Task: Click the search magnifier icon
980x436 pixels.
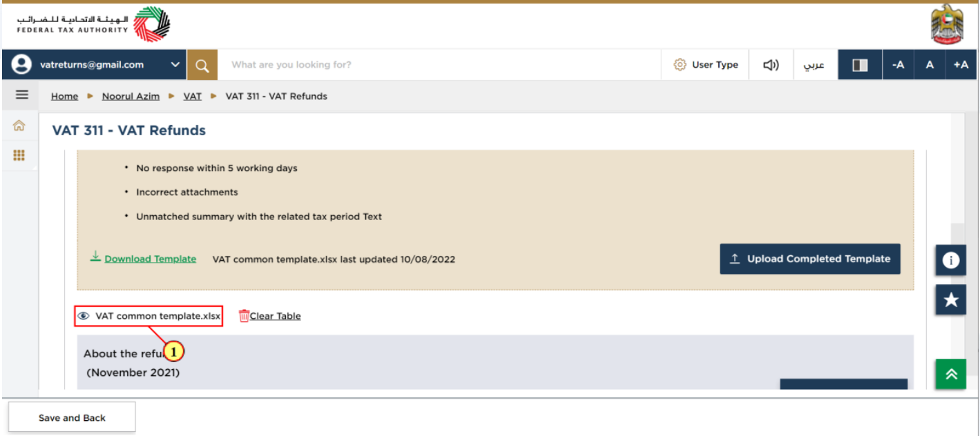Action: click(202, 65)
